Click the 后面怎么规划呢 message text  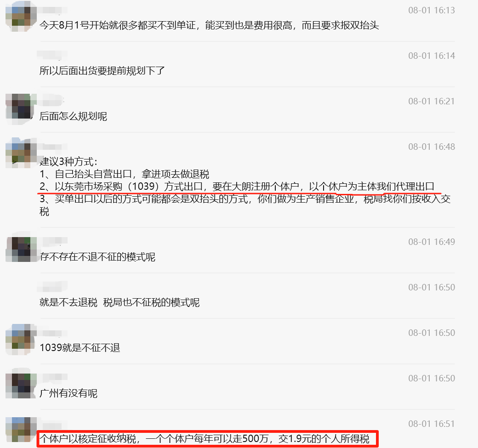click(x=73, y=116)
